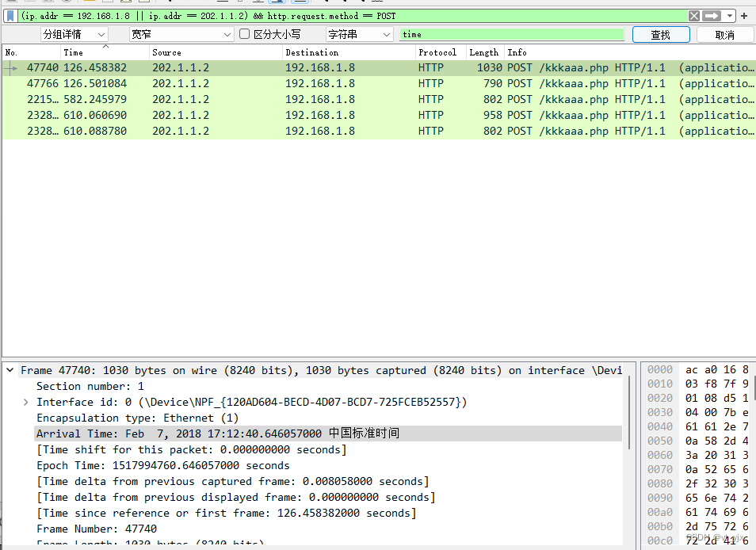The width and height of the screenshot is (756, 550).
Task: Select the 'Section number: 1' line
Action: 90,386
